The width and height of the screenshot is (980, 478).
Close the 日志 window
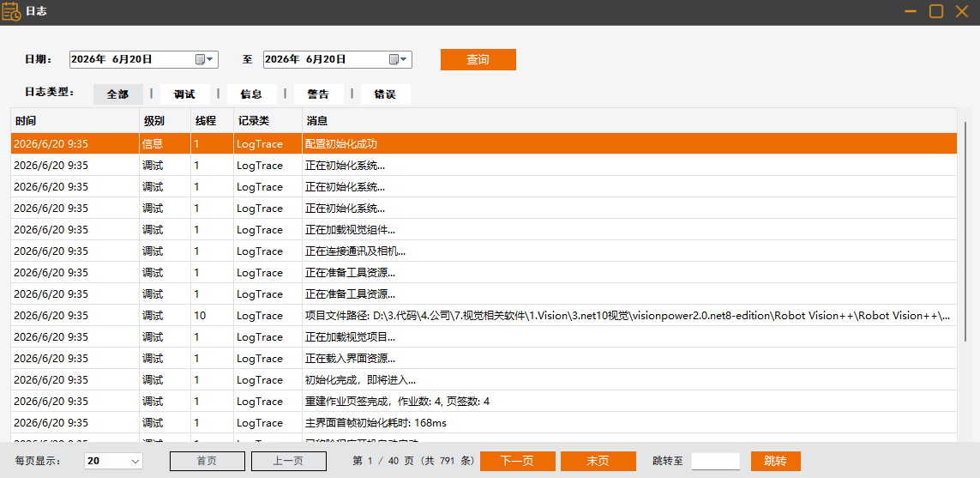[x=962, y=11]
